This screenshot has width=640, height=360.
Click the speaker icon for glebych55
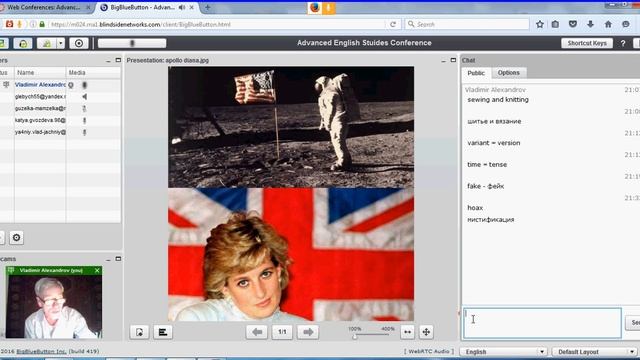tap(84, 97)
